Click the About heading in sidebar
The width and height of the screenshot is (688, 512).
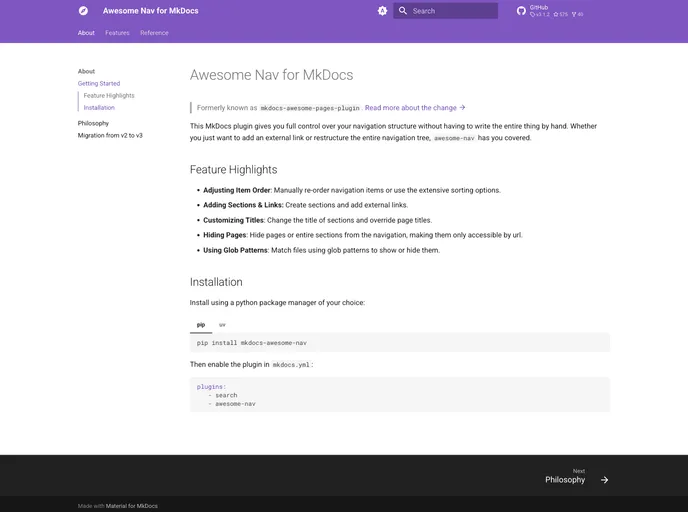coord(86,71)
